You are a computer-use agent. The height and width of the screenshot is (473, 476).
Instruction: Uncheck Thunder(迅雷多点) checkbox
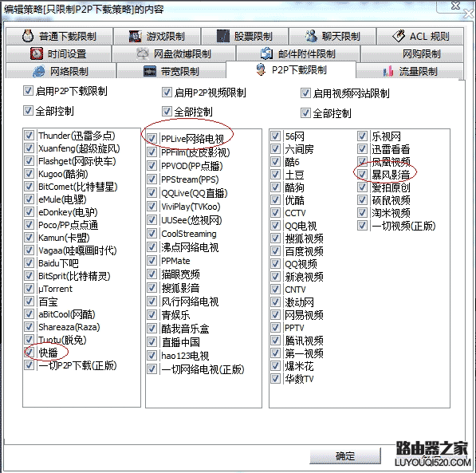[x=30, y=135]
